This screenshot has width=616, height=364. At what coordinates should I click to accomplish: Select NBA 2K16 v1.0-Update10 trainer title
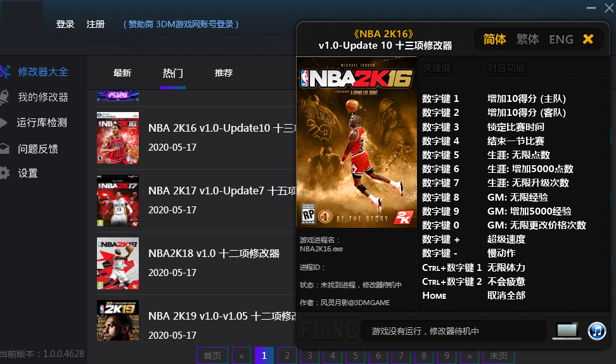click(x=222, y=128)
